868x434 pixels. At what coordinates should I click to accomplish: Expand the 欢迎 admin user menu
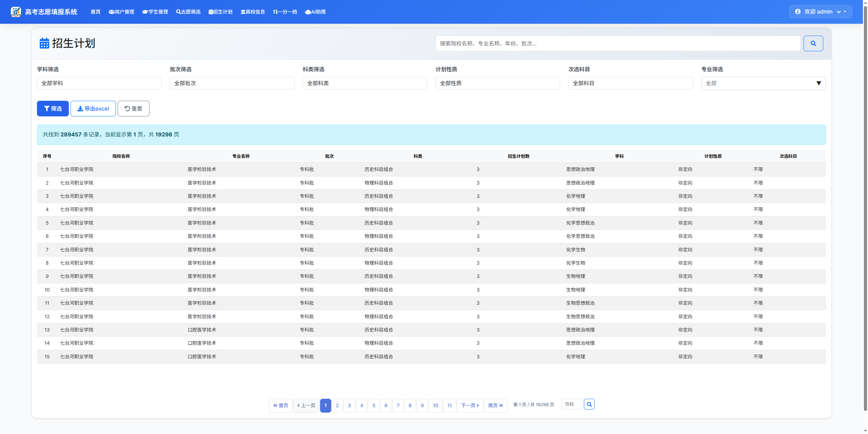pos(820,12)
